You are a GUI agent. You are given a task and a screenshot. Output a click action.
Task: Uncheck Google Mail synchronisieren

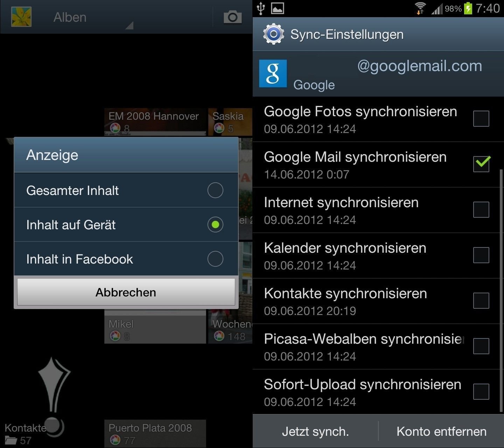[482, 164]
